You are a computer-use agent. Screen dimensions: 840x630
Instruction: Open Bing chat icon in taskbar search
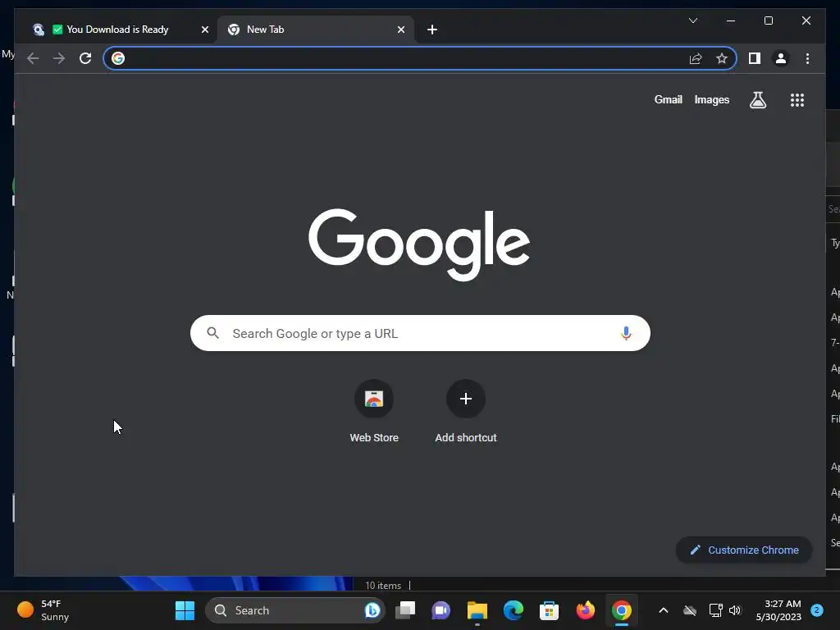point(372,610)
